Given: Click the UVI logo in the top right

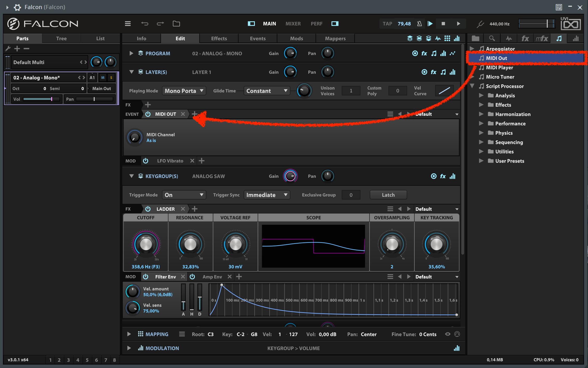Looking at the screenshot, I should click(x=571, y=24).
